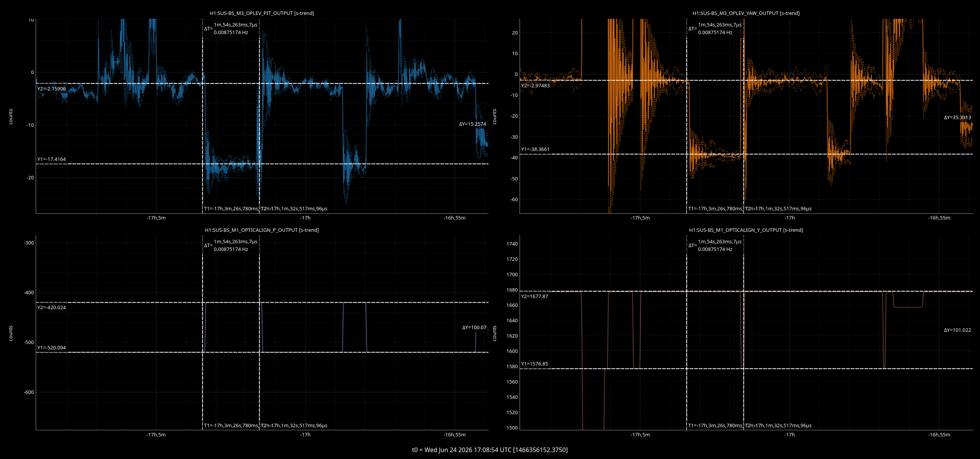Select the H1:SUS-BS_M1_OPTICALIGN_P_OUTPUT title

click(262, 230)
